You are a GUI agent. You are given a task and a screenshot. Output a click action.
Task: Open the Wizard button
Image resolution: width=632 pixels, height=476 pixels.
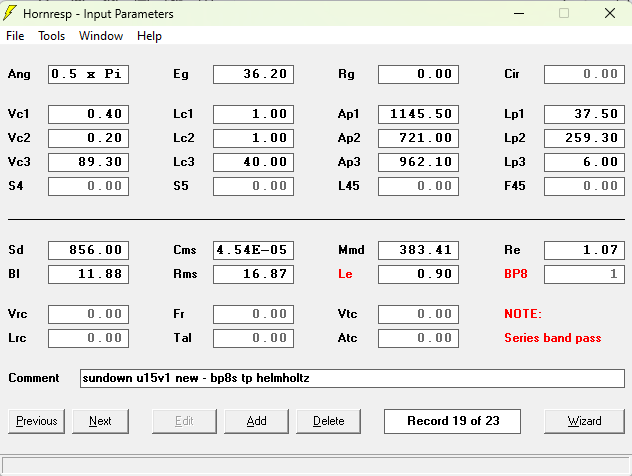tap(584, 421)
